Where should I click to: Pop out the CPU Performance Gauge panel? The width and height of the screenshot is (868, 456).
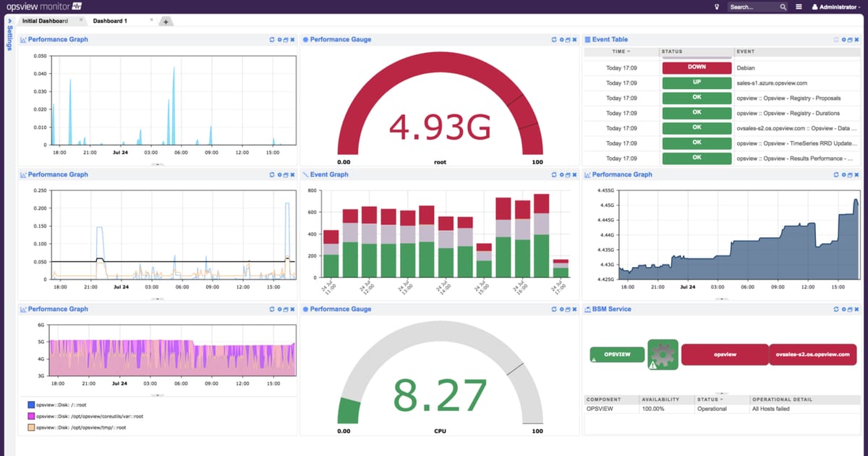(x=567, y=309)
